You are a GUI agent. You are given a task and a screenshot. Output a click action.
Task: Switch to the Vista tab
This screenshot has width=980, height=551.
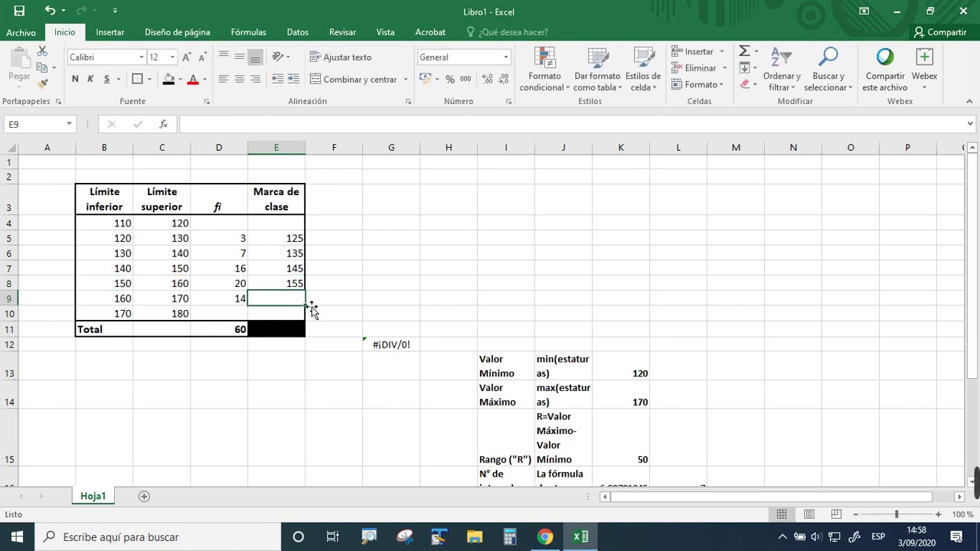click(385, 32)
